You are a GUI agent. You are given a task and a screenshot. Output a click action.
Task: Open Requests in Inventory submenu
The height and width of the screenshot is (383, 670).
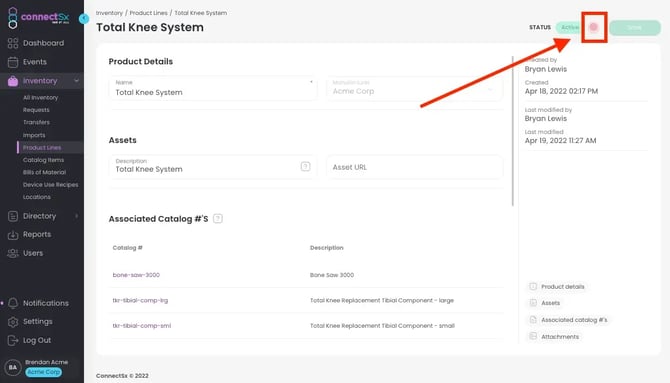pyautogui.click(x=36, y=110)
